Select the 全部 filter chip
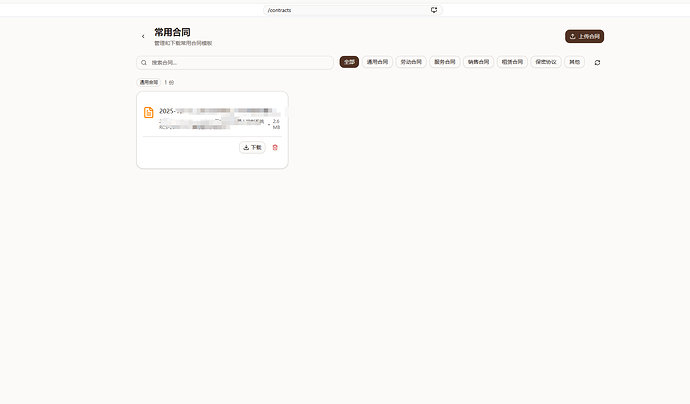This screenshot has width=690, height=404. tap(349, 62)
